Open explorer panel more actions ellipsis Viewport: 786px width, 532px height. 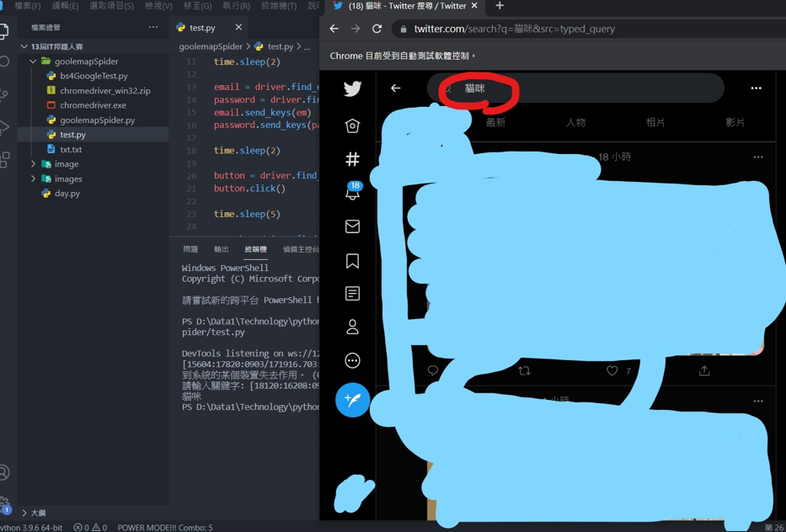coord(152,27)
